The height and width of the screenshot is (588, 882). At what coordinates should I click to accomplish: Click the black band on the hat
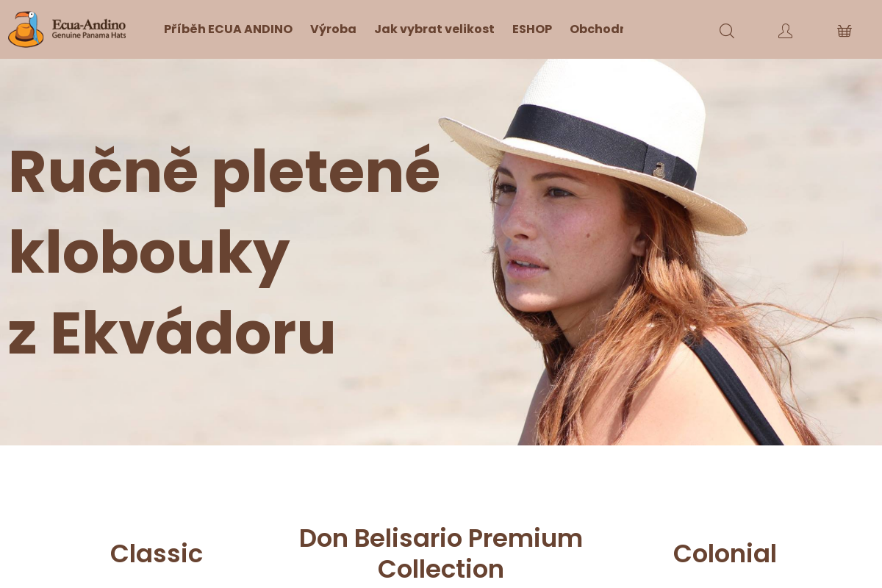(599, 145)
